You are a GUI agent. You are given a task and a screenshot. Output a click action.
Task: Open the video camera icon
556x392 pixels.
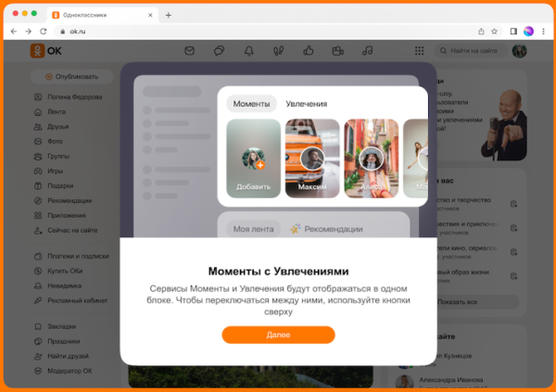point(337,51)
